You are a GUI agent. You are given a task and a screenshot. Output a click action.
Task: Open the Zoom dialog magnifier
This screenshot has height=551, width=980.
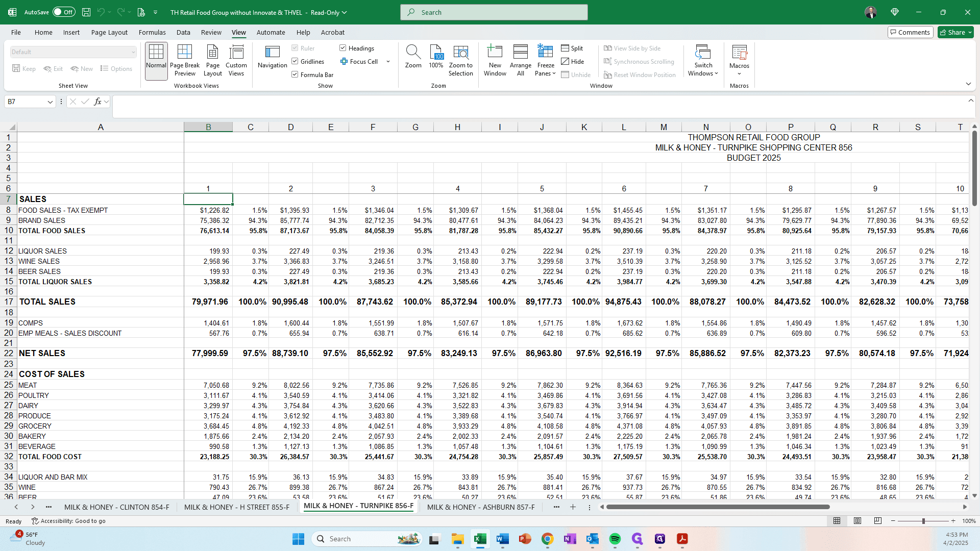pyautogui.click(x=413, y=57)
